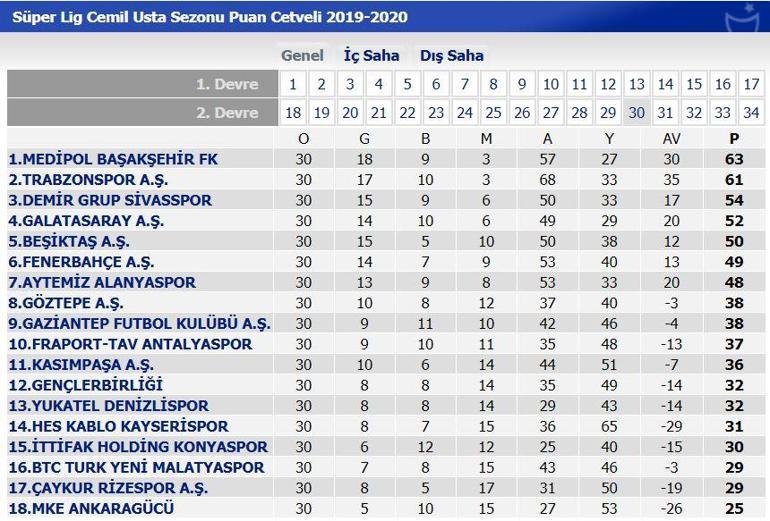
Task: Open the İç Saha tab
Action: [x=371, y=56]
